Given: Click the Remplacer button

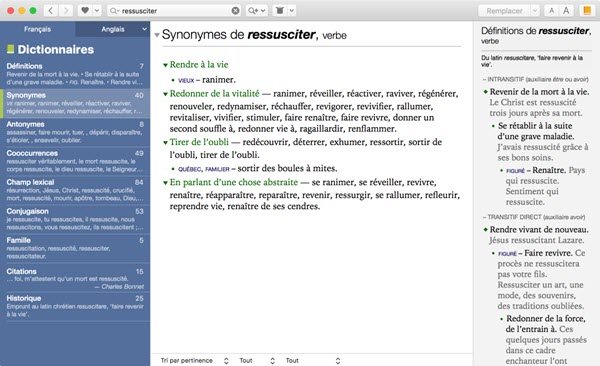Looking at the screenshot, I should [504, 11].
